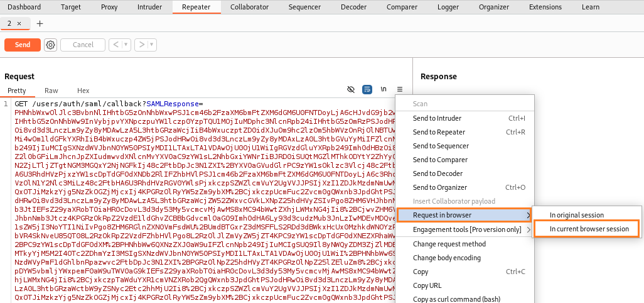Open the Decoder tab
Viewport: 644px width, 303px height.
pos(353,7)
